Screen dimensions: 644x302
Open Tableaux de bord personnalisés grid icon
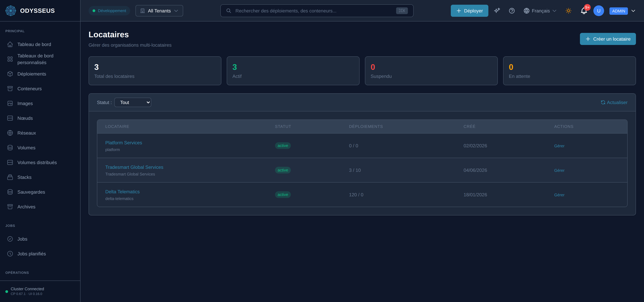point(10,59)
